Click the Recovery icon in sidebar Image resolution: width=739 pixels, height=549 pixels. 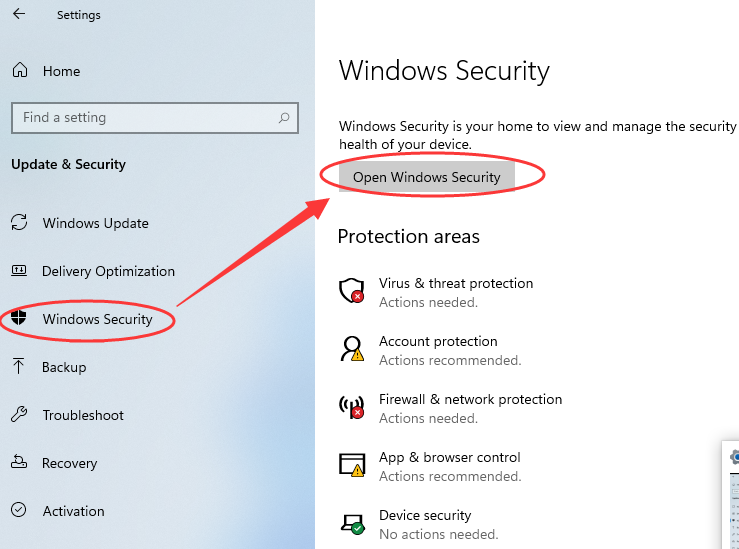[x=19, y=463]
